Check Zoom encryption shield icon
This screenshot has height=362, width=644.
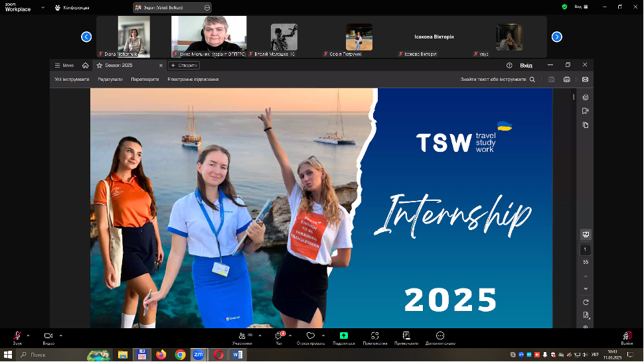coord(565,7)
